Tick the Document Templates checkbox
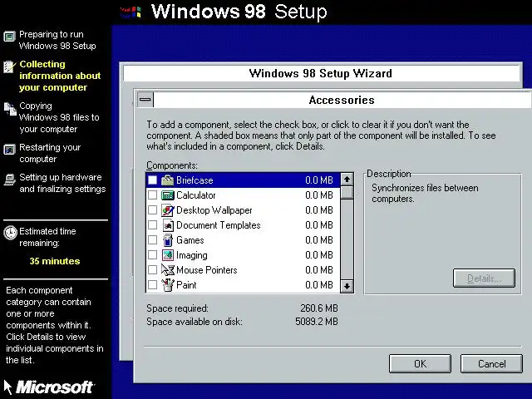 click(x=153, y=225)
